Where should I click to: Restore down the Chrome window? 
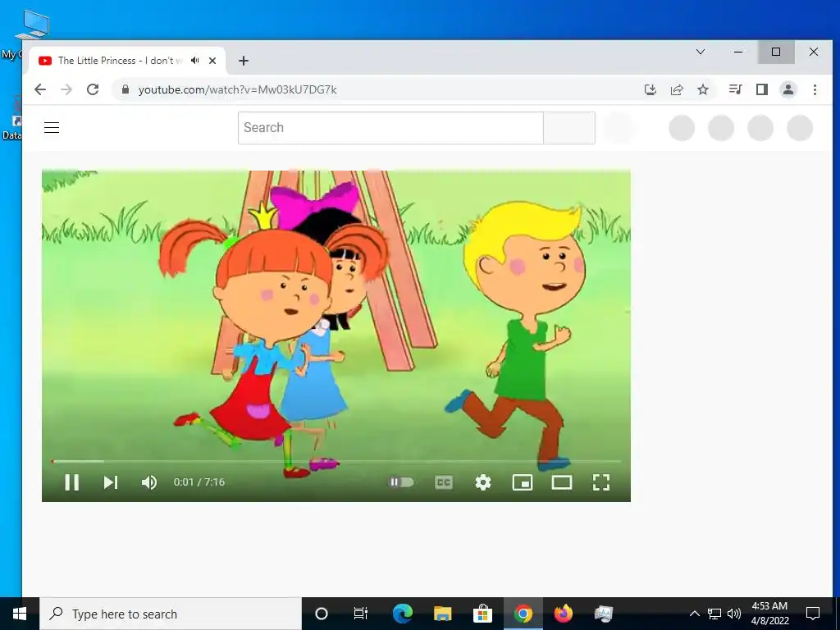pyautogui.click(x=776, y=52)
